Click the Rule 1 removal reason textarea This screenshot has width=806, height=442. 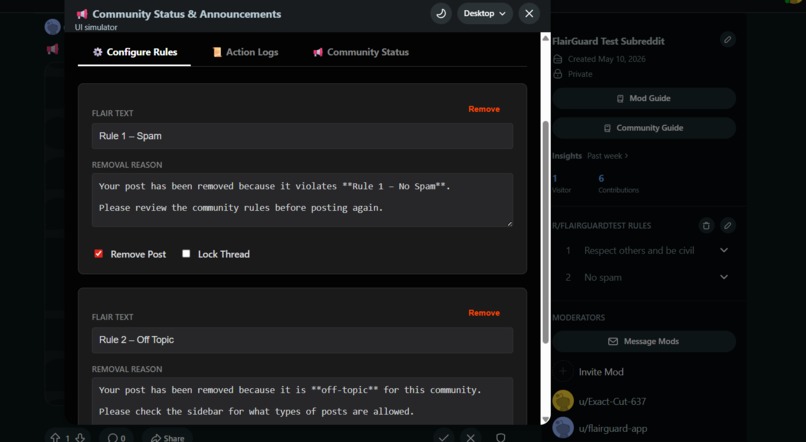pos(302,200)
